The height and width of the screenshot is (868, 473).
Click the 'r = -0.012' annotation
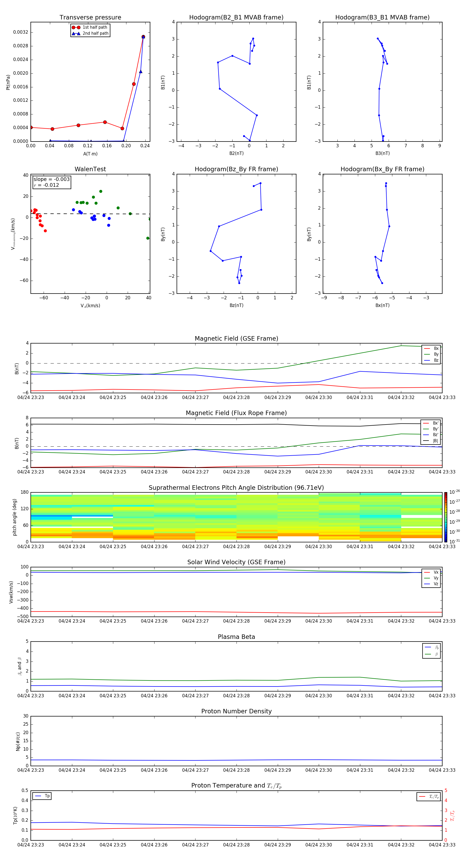(x=47, y=185)
